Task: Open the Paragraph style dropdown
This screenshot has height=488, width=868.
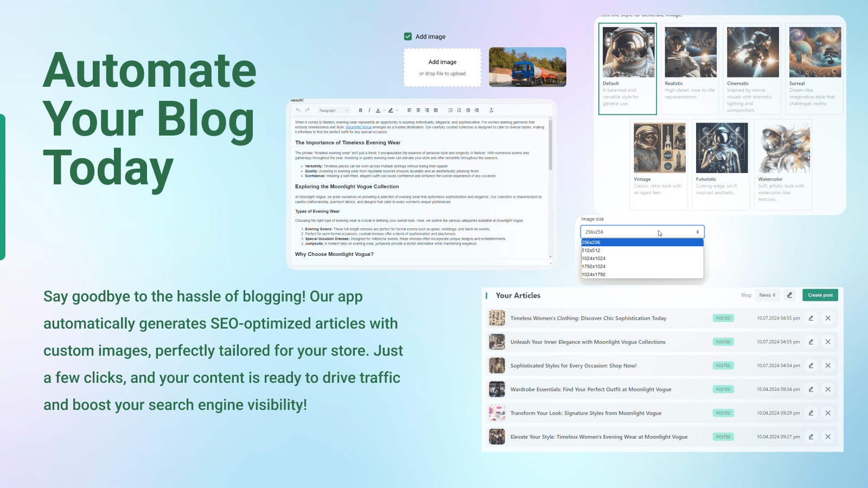Action: [334, 110]
